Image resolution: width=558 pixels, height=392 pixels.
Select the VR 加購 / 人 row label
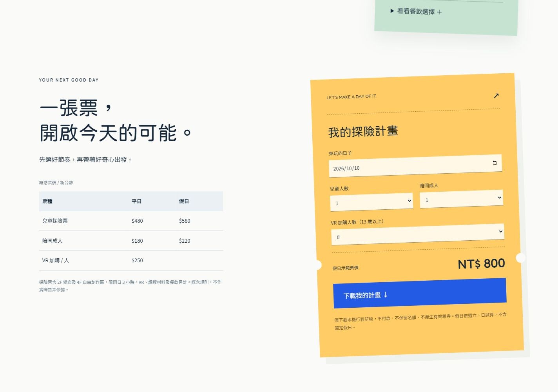click(x=56, y=260)
